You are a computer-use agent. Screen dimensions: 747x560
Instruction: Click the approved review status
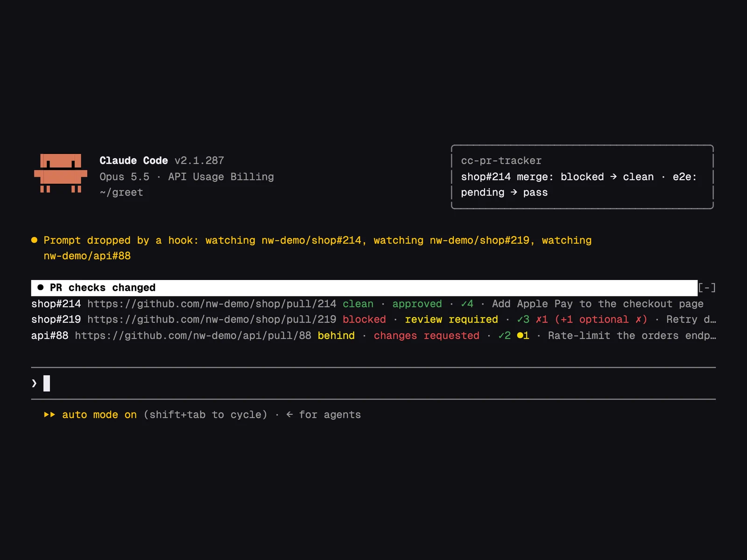(417, 304)
